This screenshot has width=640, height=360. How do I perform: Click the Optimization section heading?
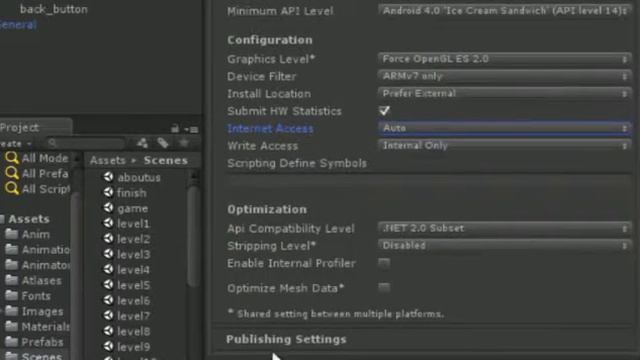(267, 209)
